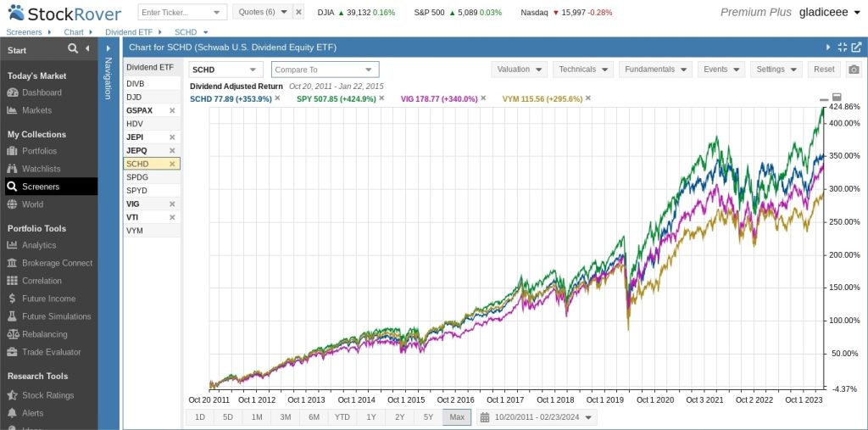Click the collapse fullscreen arrows icon
Screen dimensions: 868x430
click(842, 47)
